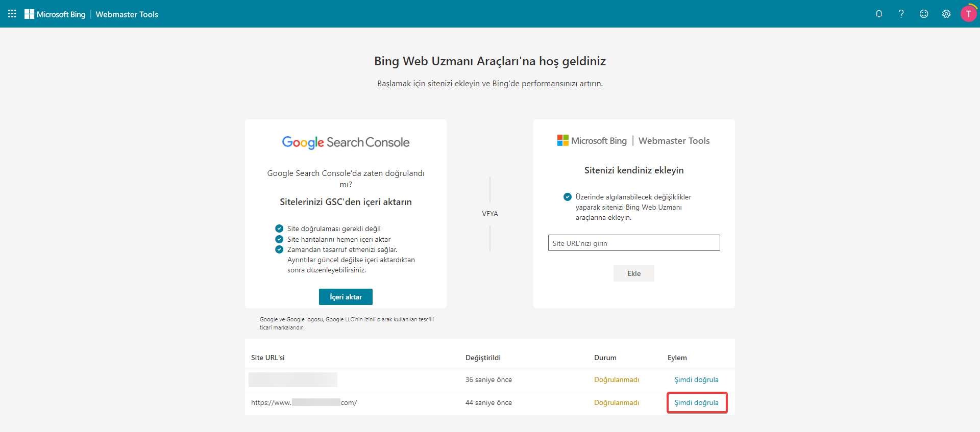Click the https://www site URL cell
Image resolution: width=980 pixels, height=432 pixels.
pyautogui.click(x=304, y=402)
